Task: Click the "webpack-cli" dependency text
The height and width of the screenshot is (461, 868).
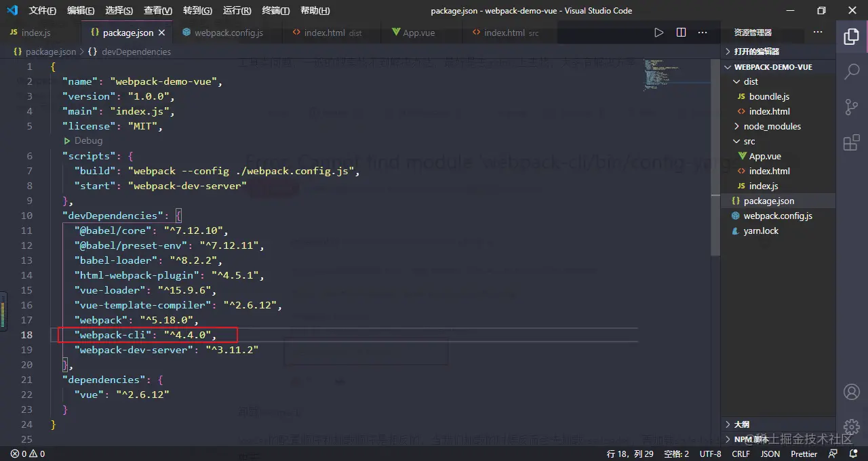Action: pyautogui.click(x=113, y=335)
